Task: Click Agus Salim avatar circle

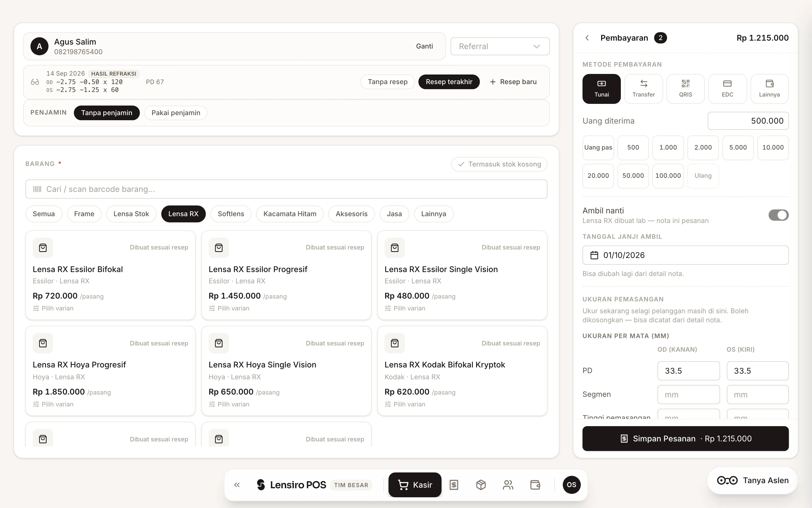Action: [39, 46]
